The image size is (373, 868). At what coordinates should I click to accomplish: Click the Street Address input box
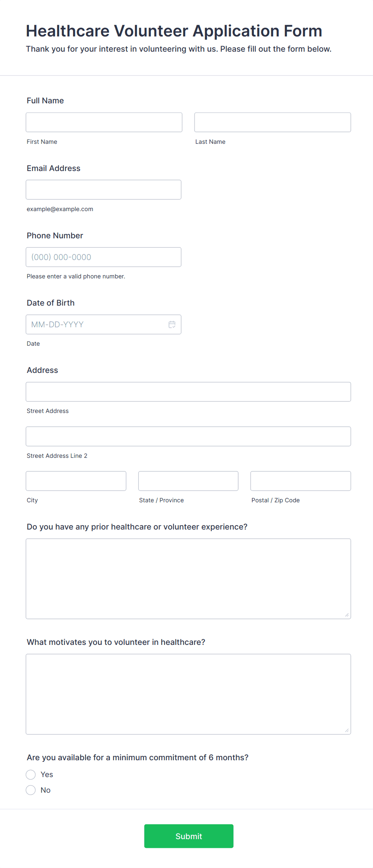click(188, 392)
